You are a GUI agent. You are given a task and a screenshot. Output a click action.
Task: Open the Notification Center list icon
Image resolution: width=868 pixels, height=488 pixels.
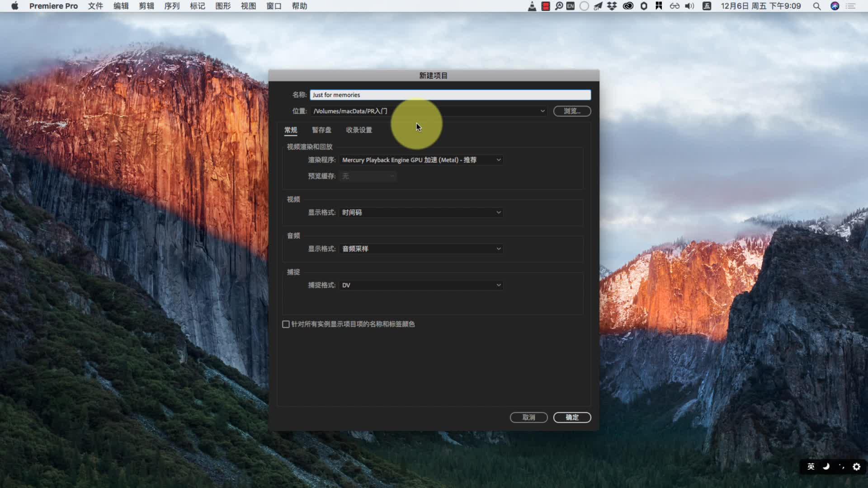click(851, 6)
